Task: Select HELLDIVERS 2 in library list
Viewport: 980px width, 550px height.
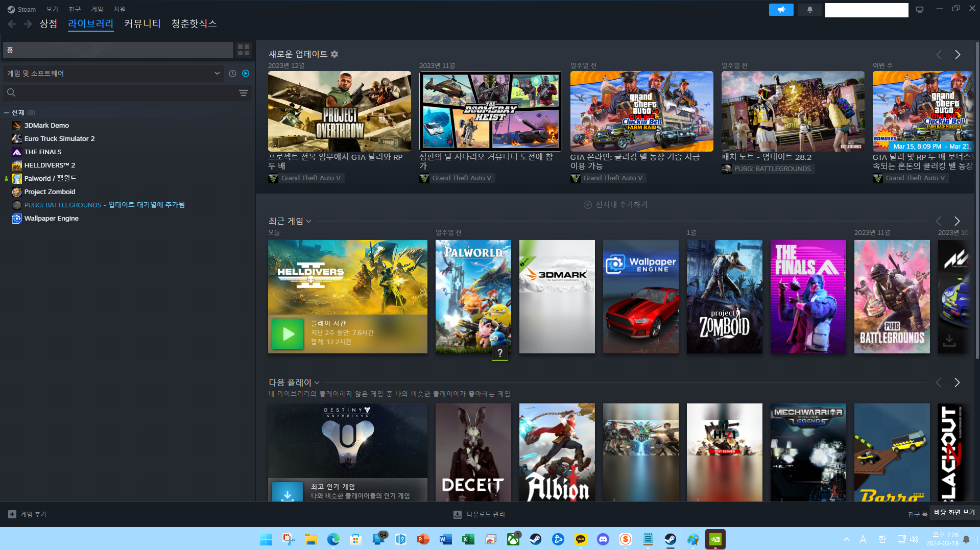Action: pyautogui.click(x=50, y=165)
